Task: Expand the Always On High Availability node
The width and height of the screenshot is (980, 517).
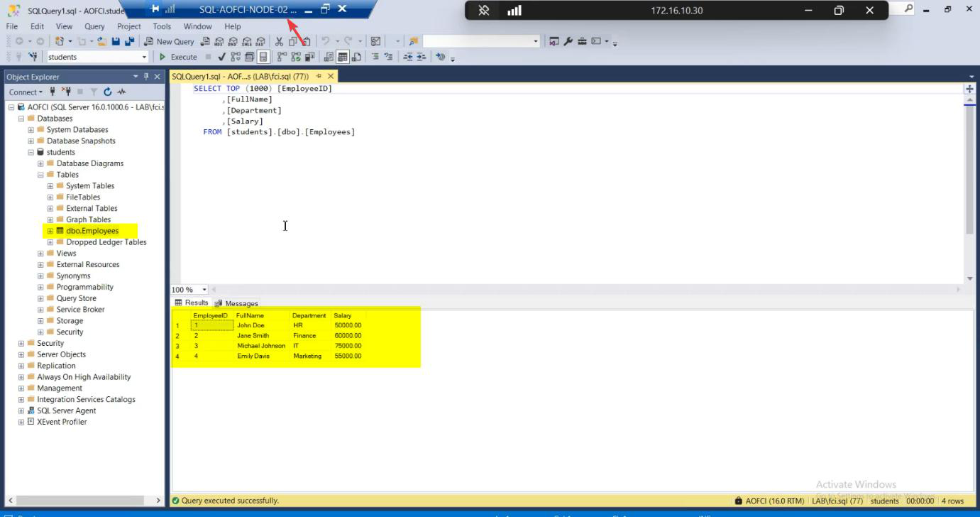Action: click(21, 377)
